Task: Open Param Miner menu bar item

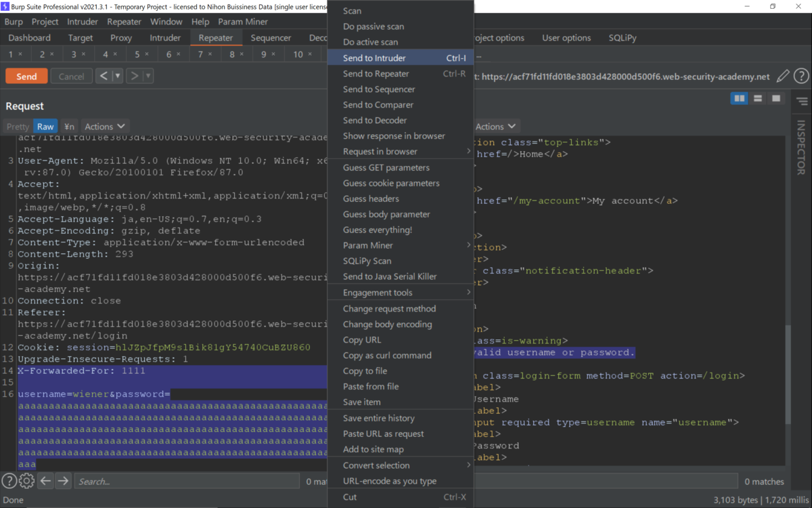Action: point(243,22)
